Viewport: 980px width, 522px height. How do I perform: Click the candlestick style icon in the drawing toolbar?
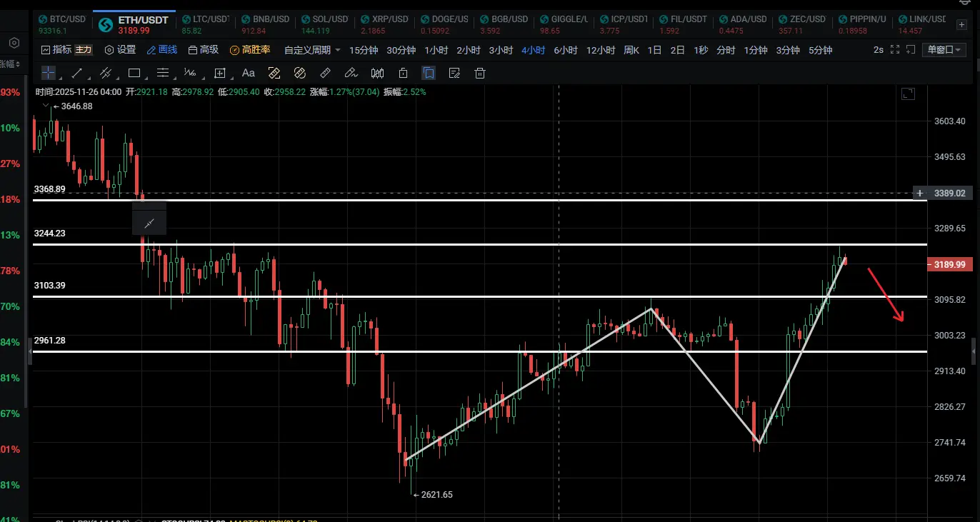[x=377, y=73]
